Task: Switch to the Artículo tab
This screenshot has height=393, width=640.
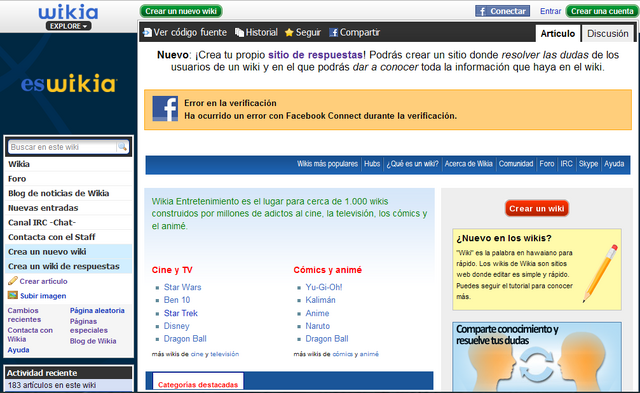Action: tap(558, 33)
